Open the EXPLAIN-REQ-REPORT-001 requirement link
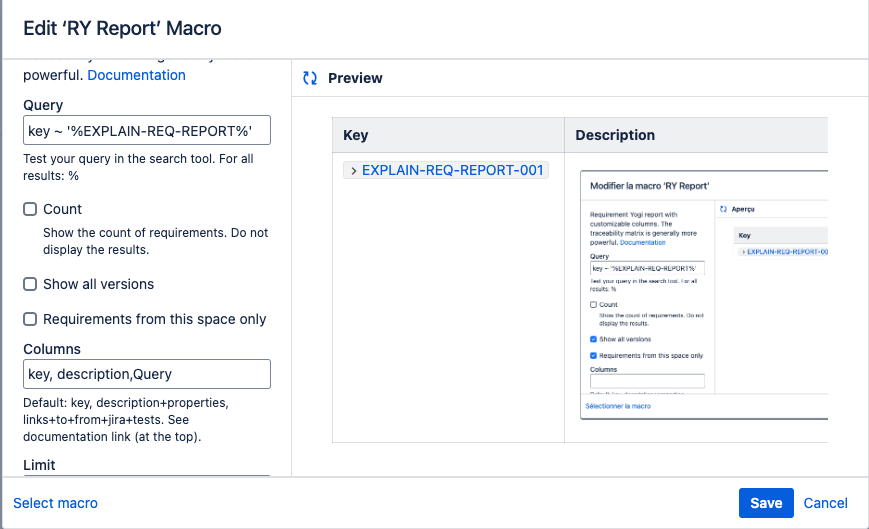The height and width of the screenshot is (529, 869). coord(453,171)
